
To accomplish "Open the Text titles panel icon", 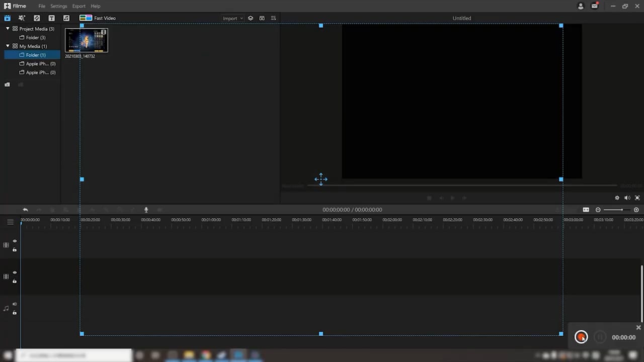I will click(x=51, y=18).
